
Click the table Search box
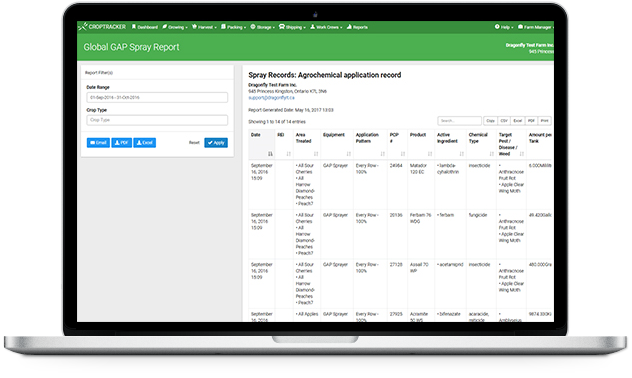point(459,121)
